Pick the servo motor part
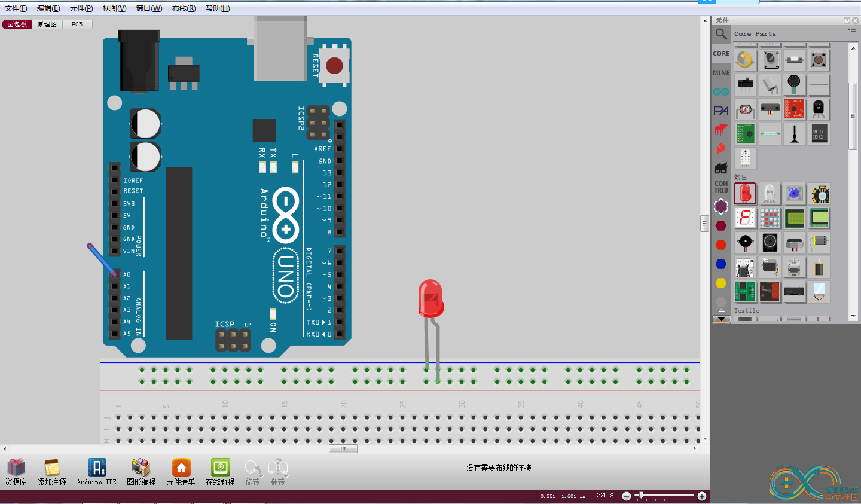 tap(770, 267)
